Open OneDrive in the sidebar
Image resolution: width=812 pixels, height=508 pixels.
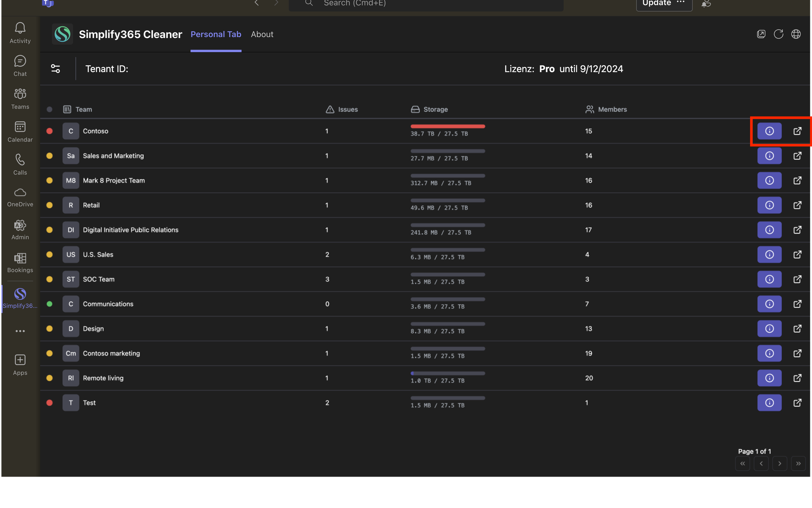click(x=20, y=197)
